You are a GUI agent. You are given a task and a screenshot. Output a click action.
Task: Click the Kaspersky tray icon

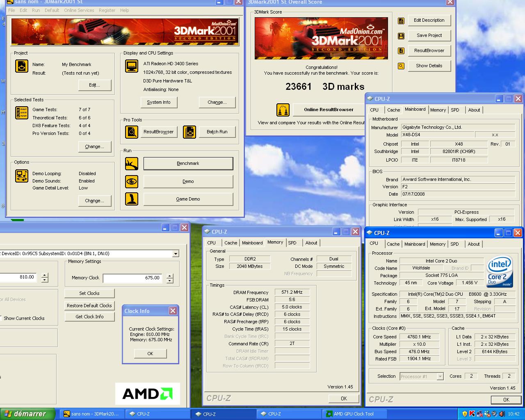pos(472,414)
